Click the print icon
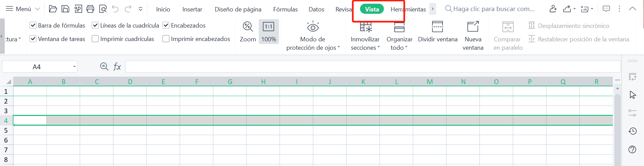This screenshot has width=644, height=166. tap(90, 9)
